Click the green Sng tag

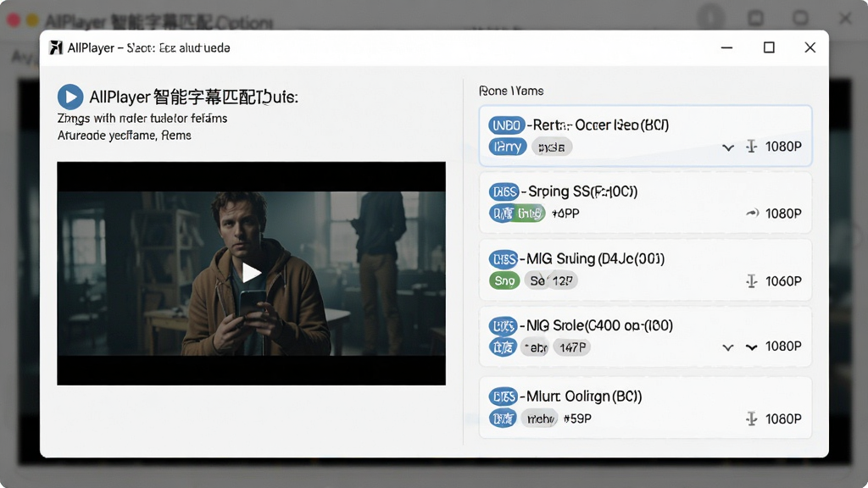click(504, 280)
